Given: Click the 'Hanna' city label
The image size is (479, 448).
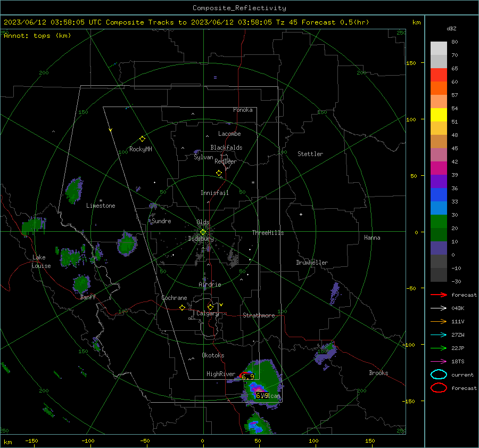Looking at the screenshot, I should [372, 238].
